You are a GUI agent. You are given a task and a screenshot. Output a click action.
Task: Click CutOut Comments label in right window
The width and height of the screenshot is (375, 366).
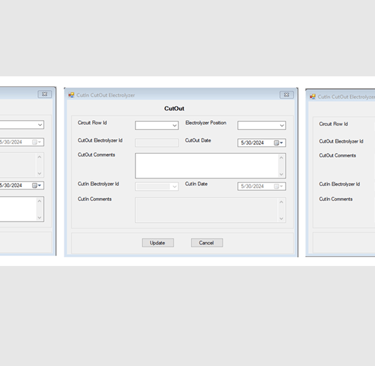coord(337,155)
